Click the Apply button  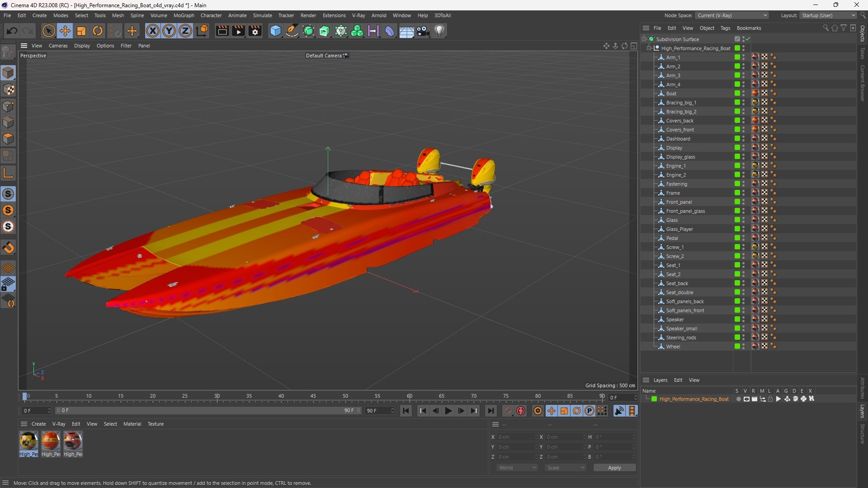pyautogui.click(x=614, y=468)
